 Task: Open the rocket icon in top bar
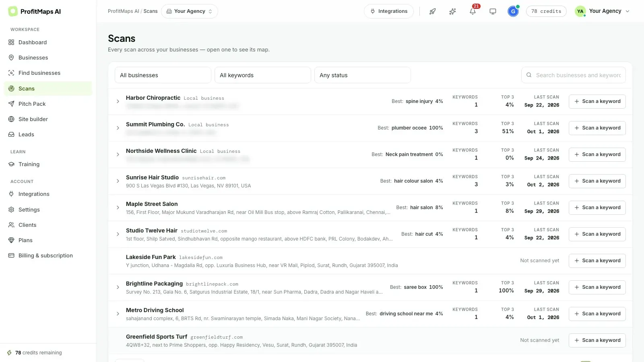(432, 11)
